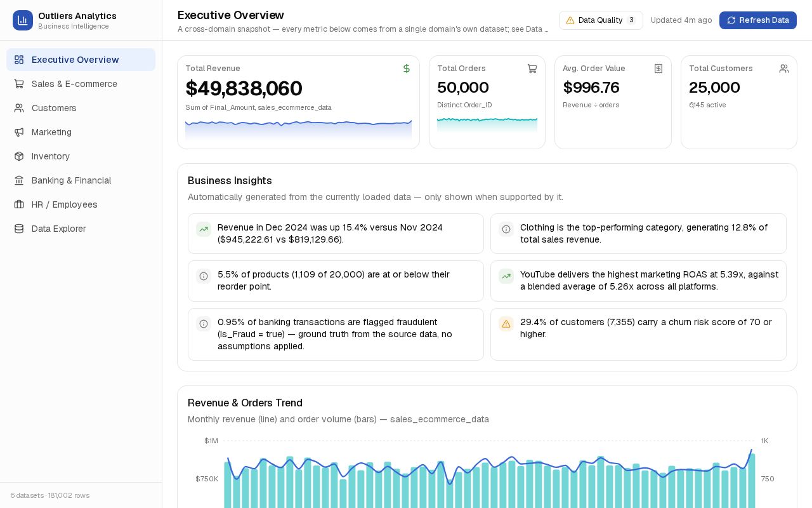Click the Marketing megaphone icon
This screenshot has height=508, width=812.
19,132
